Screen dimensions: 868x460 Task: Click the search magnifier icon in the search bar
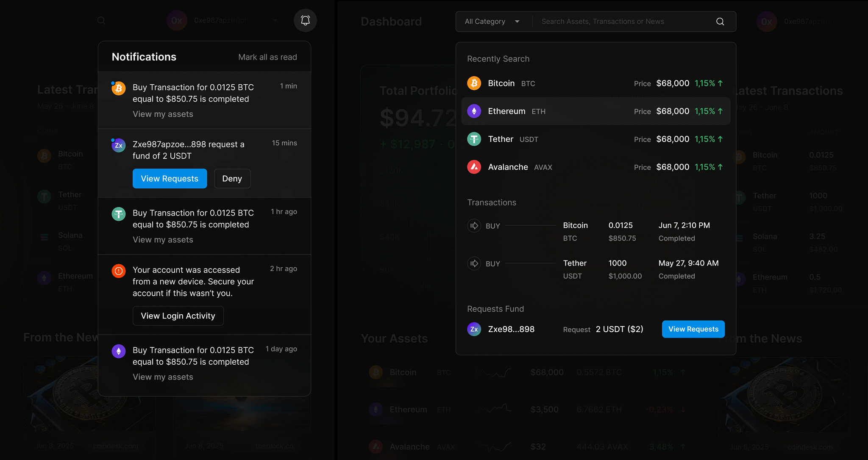[719, 21]
